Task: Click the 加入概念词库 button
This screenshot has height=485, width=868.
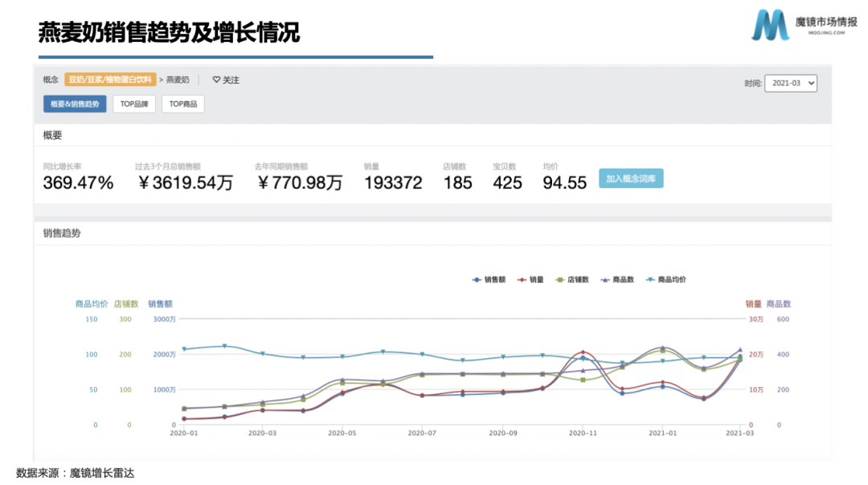Action: tap(631, 179)
